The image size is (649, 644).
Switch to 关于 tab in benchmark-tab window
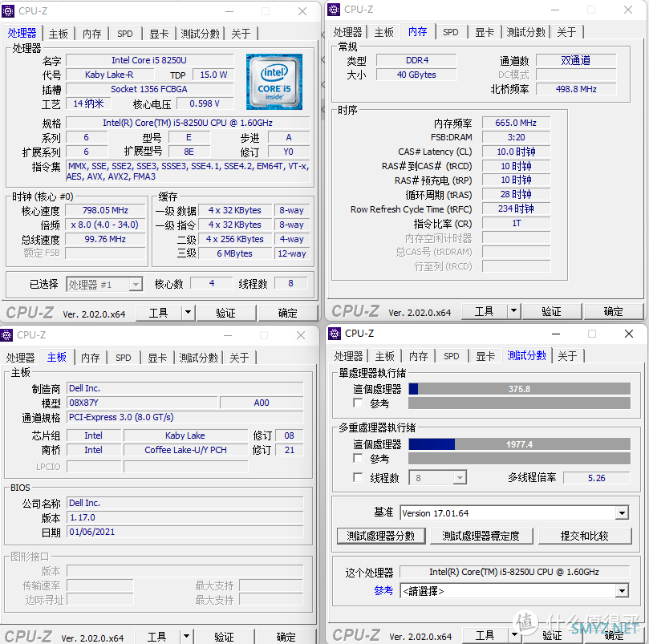pyautogui.click(x=567, y=356)
